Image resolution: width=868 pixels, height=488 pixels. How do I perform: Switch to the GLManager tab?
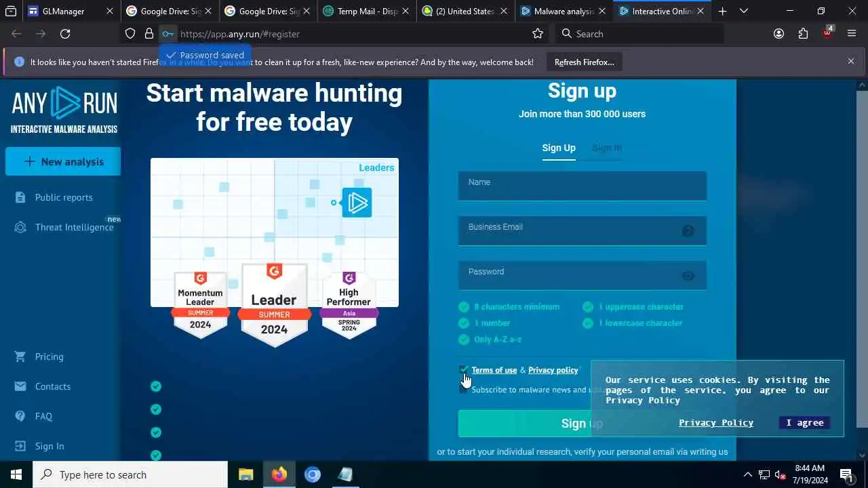71,11
